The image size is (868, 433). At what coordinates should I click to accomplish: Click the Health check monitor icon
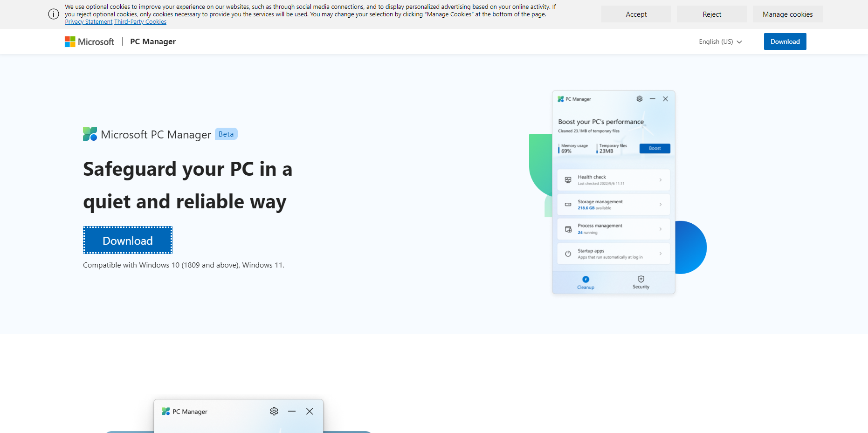[568, 180]
